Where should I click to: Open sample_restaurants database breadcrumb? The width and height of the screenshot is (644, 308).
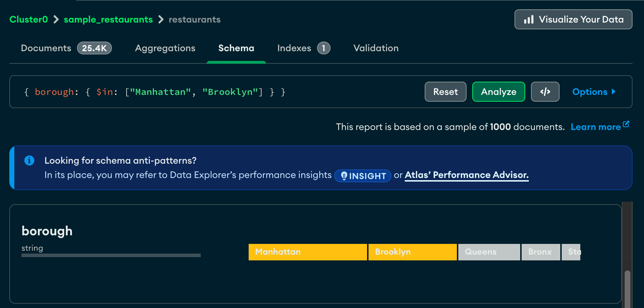pyautogui.click(x=108, y=19)
